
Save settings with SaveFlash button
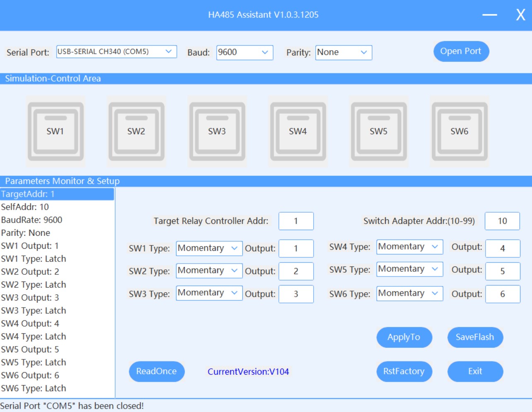475,337
